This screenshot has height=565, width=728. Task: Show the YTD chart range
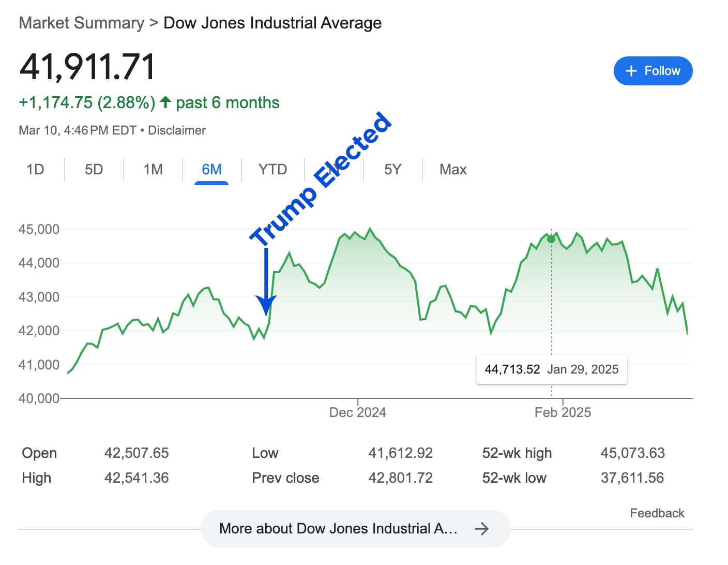272,170
